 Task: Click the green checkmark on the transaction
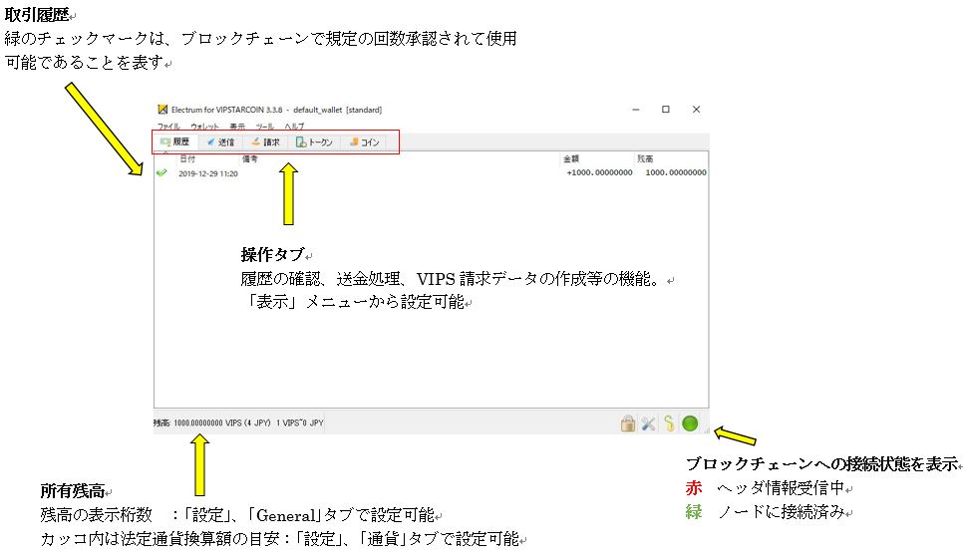pyautogui.click(x=161, y=172)
